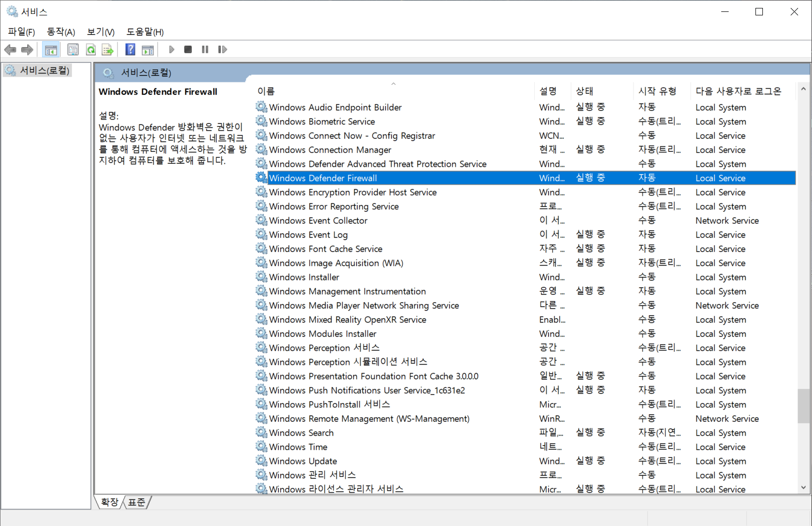Click gear icon of Windows Update

click(x=261, y=460)
